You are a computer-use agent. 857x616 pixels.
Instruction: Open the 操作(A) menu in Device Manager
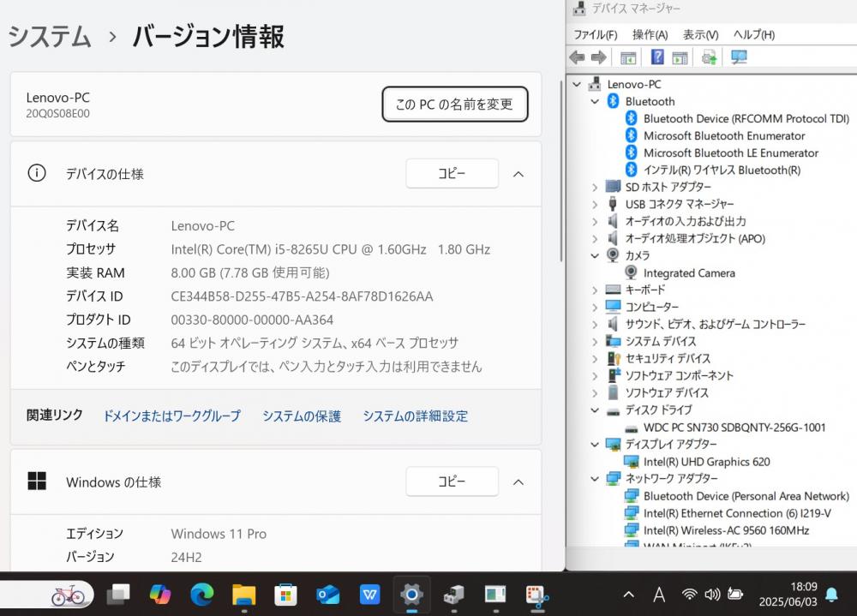(650, 34)
